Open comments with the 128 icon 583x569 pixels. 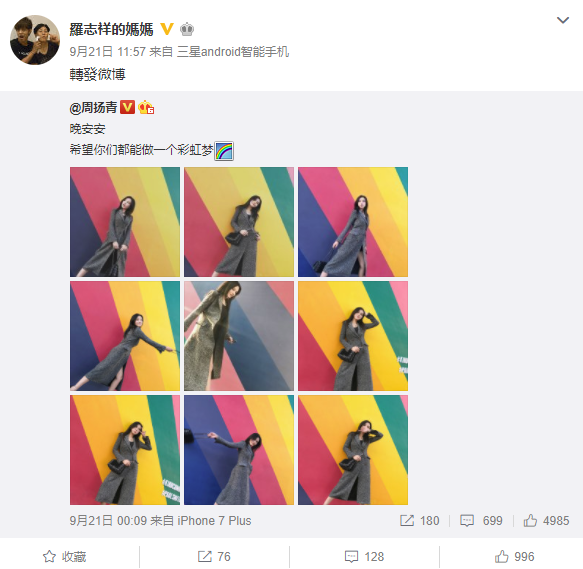point(364,556)
